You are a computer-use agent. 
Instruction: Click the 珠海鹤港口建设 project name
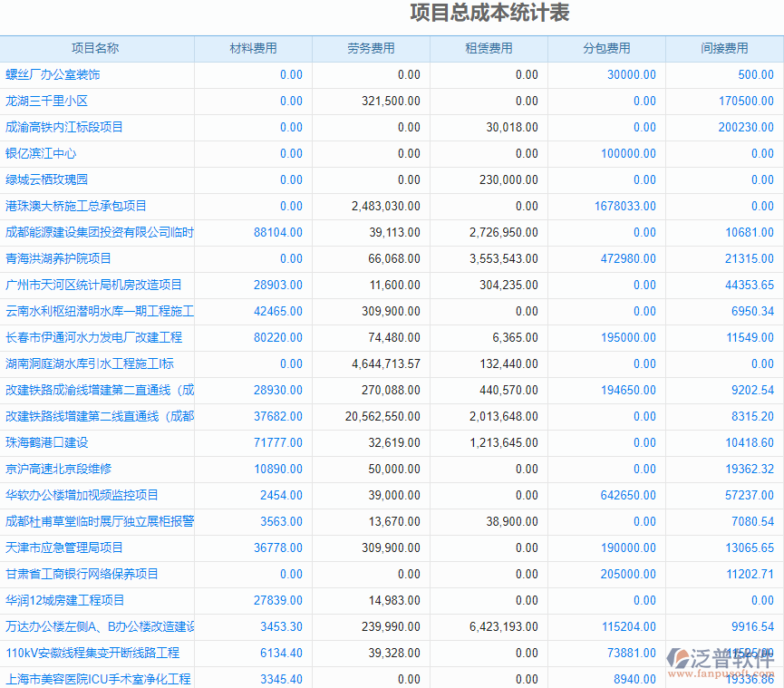click(47, 442)
